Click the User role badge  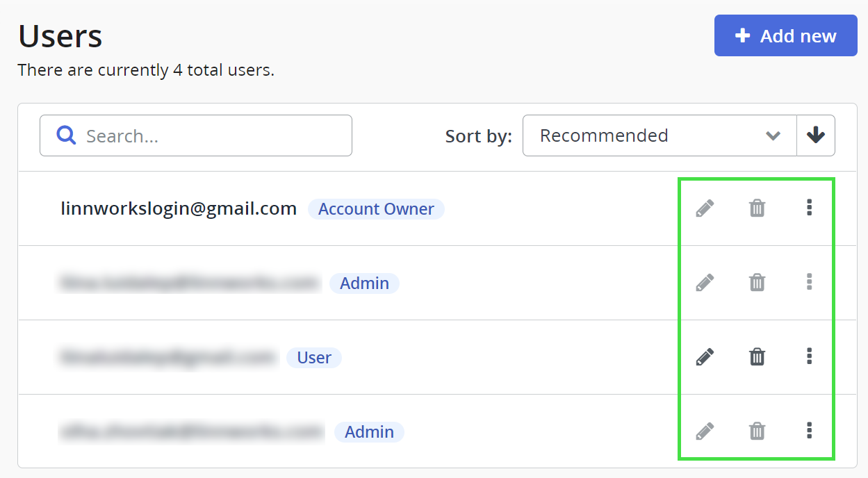coord(314,358)
